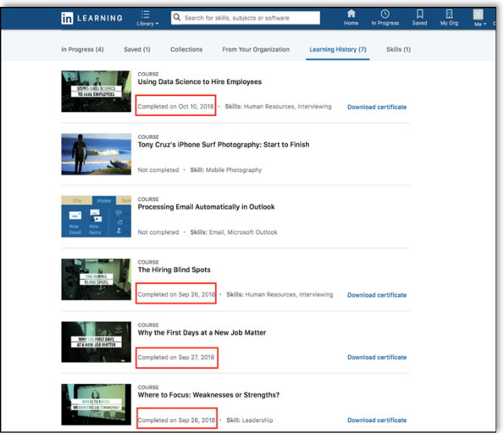Open The Hiring Blind Spots thumbnail
This screenshot has height=434, width=504.
[x=96, y=279]
